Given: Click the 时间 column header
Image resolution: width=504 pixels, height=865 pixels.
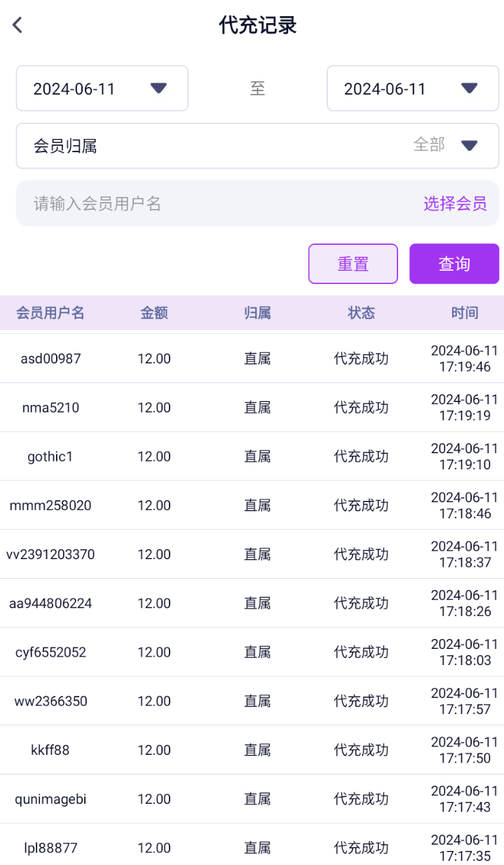Looking at the screenshot, I should point(465,313).
